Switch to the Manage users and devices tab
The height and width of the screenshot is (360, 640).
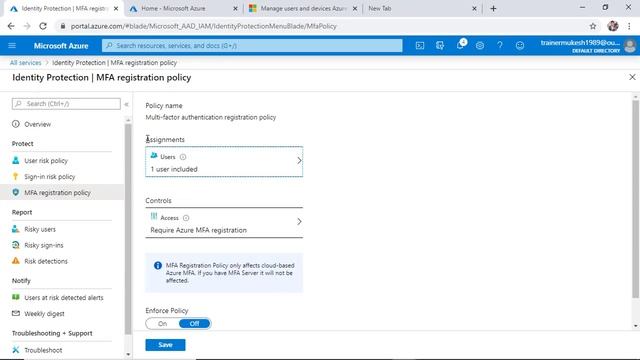coord(303,8)
